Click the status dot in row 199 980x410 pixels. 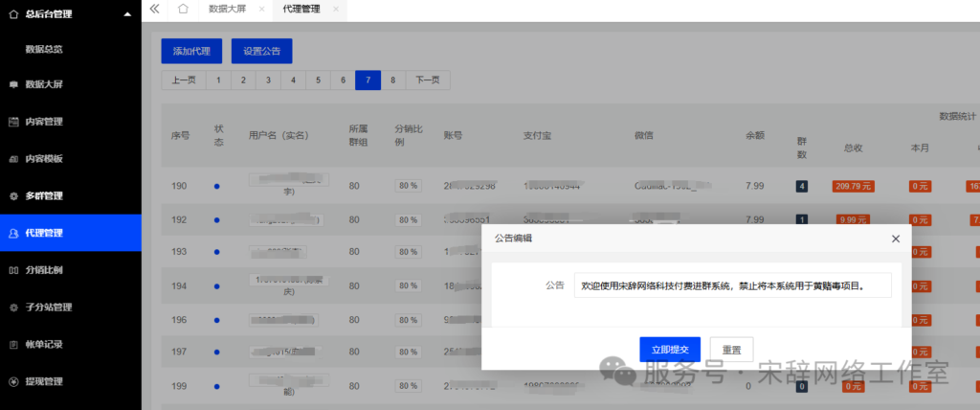(216, 386)
